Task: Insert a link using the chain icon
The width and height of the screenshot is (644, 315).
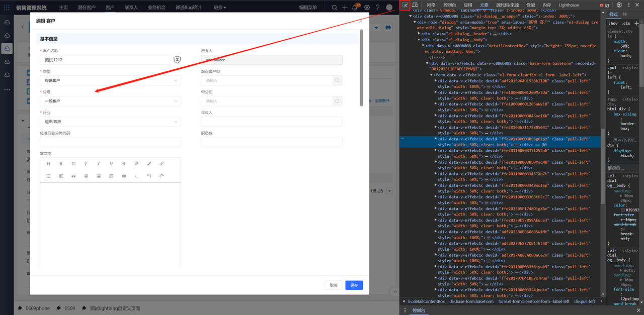Action: click(x=162, y=164)
